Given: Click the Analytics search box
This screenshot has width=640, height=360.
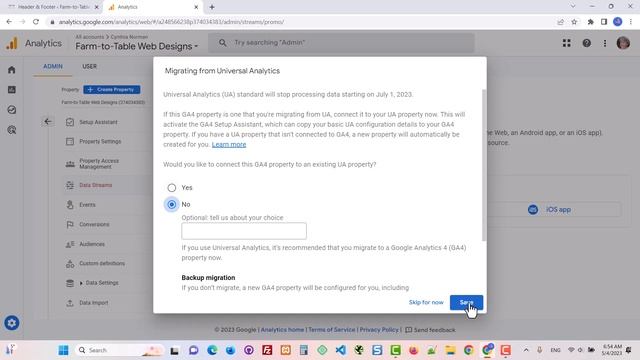Looking at the screenshot, I should coord(341,42).
